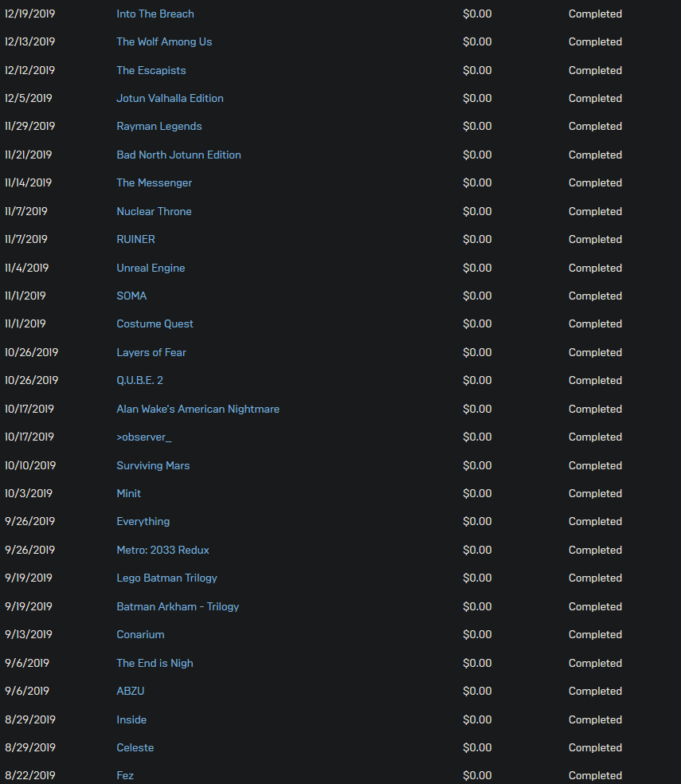Open Nuclear Throne transaction
The height and width of the screenshot is (784, 681).
(x=154, y=211)
